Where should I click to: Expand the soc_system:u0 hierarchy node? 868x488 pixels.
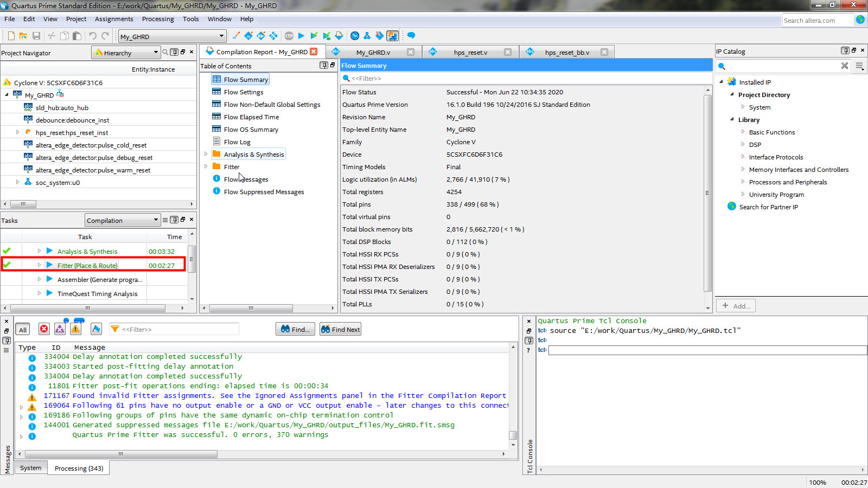[x=17, y=182]
